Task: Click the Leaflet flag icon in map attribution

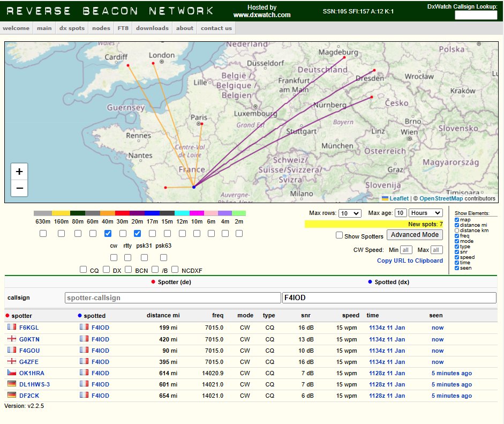Action: (x=385, y=198)
